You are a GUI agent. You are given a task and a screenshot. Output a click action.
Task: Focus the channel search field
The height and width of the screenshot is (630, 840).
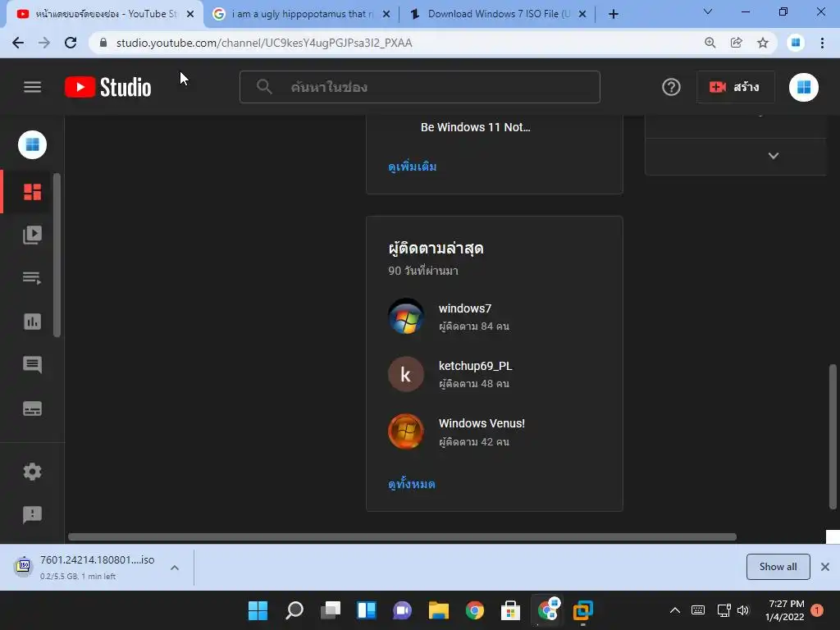pyautogui.click(x=419, y=87)
